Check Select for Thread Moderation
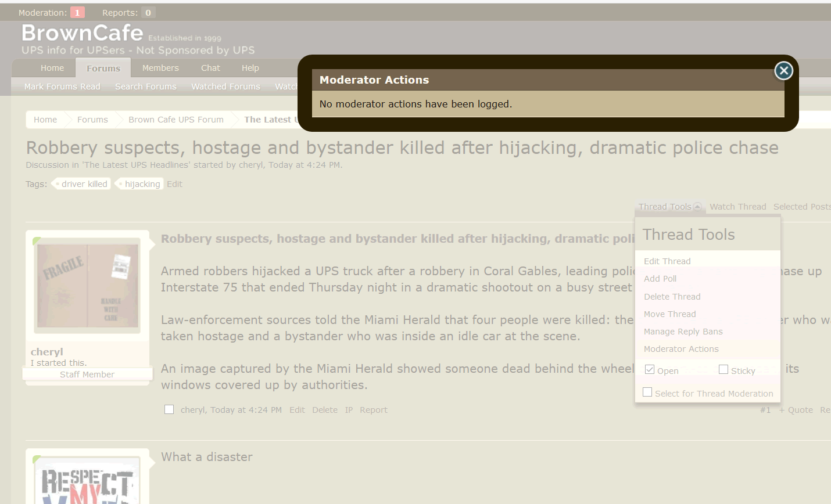The width and height of the screenshot is (831, 504). tap(647, 393)
